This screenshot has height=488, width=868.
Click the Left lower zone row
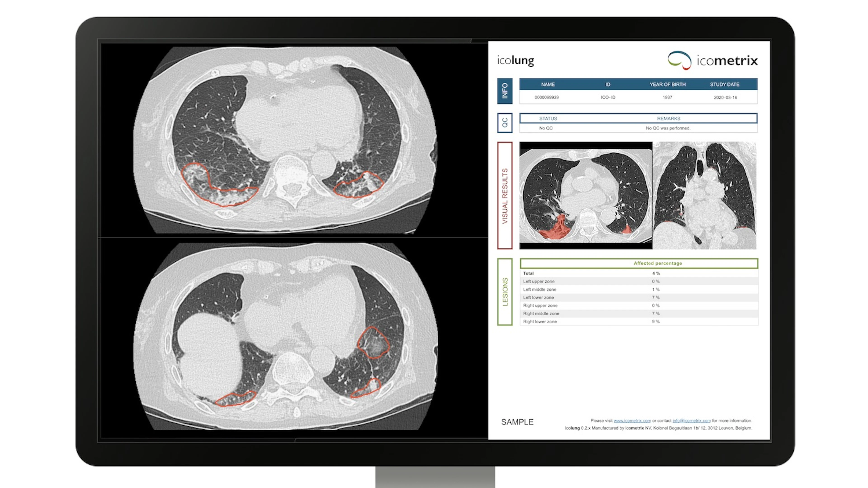[x=639, y=298]
